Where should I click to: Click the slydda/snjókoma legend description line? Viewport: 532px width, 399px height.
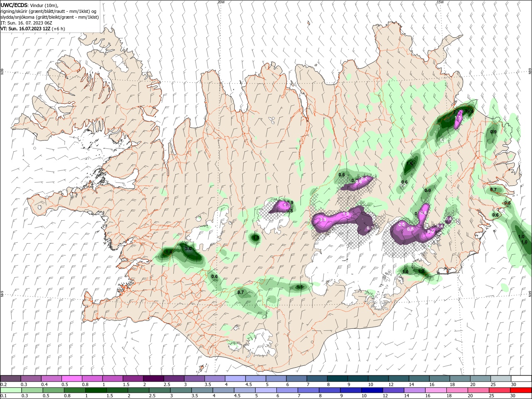[x=49, y=17]
